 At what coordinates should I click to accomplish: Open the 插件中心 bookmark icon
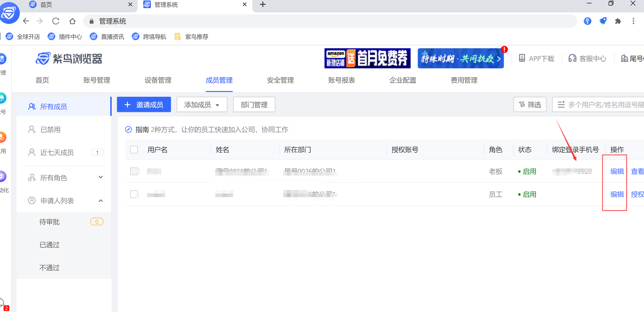(x=51, y=37)
